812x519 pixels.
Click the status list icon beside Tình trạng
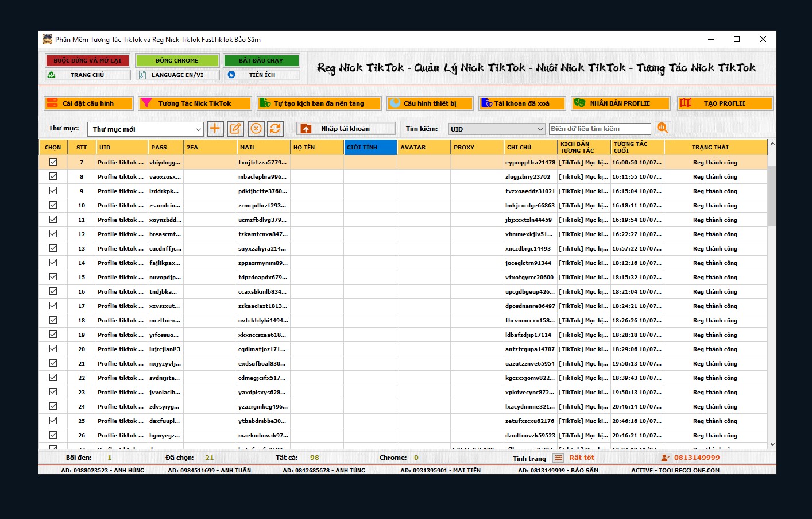558,458
